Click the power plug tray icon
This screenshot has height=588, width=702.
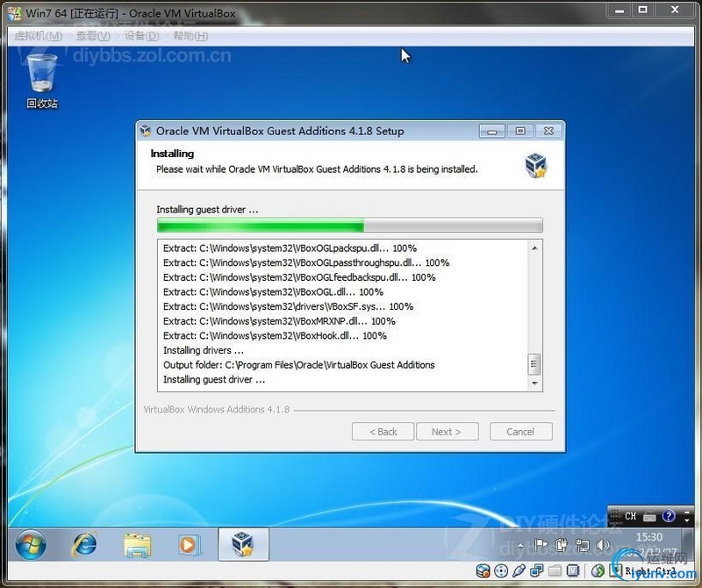(x=561, y=545)
